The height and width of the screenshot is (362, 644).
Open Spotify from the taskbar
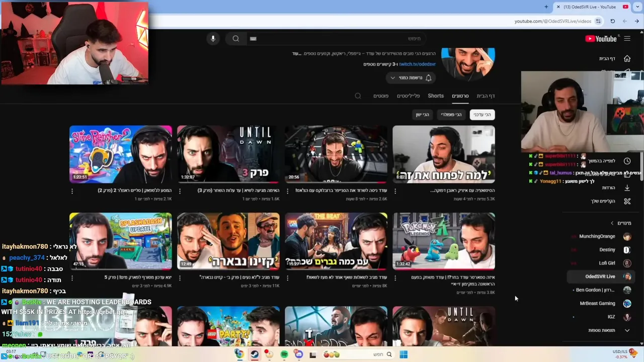[284, 354]
